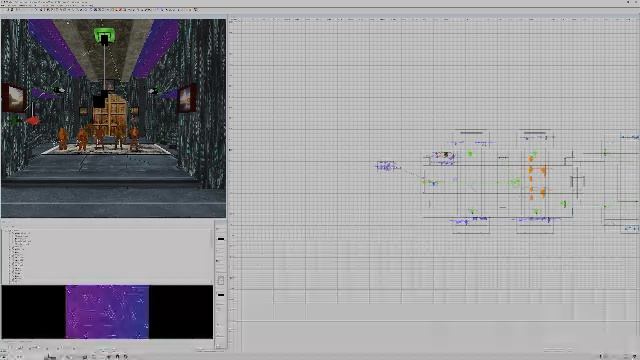Click the carpet floor in the 3D view
The width and height of the screenshot is (640, 360).
pyautogui.click(x=106, y=149)
